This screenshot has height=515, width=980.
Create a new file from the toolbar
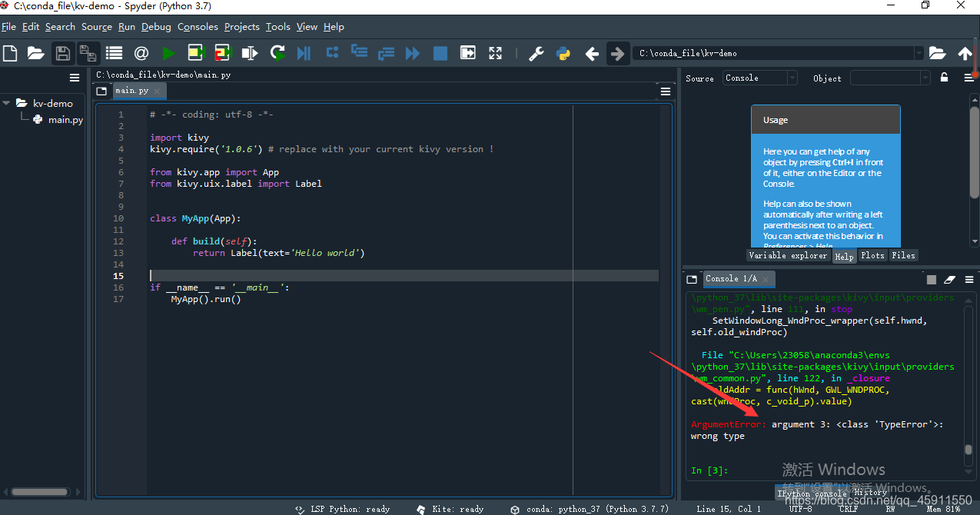10,53
